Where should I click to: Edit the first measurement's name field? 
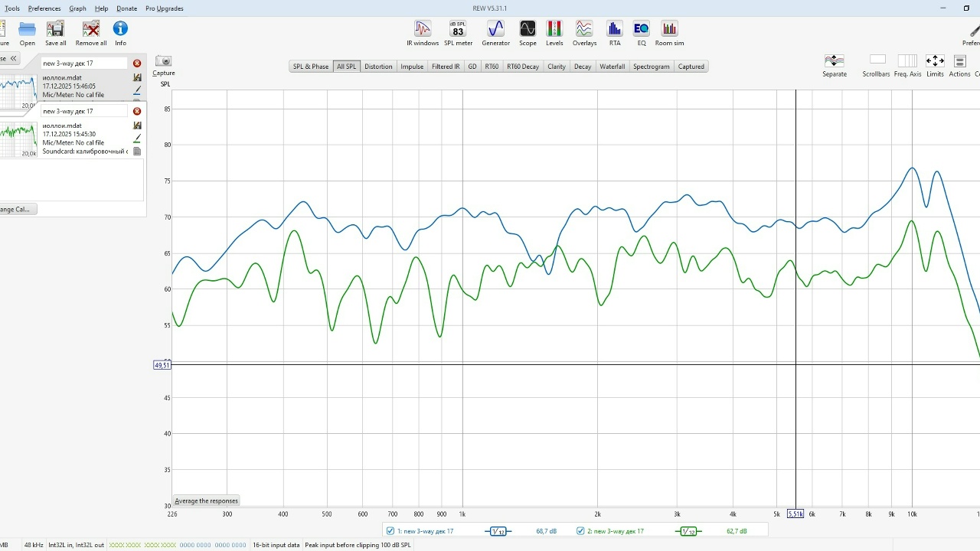coord(84,64)
